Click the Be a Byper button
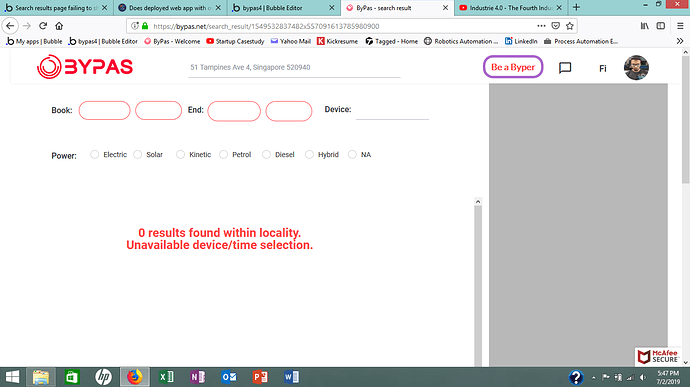Screen dimensions: 690x387 [x=513, y=67]
